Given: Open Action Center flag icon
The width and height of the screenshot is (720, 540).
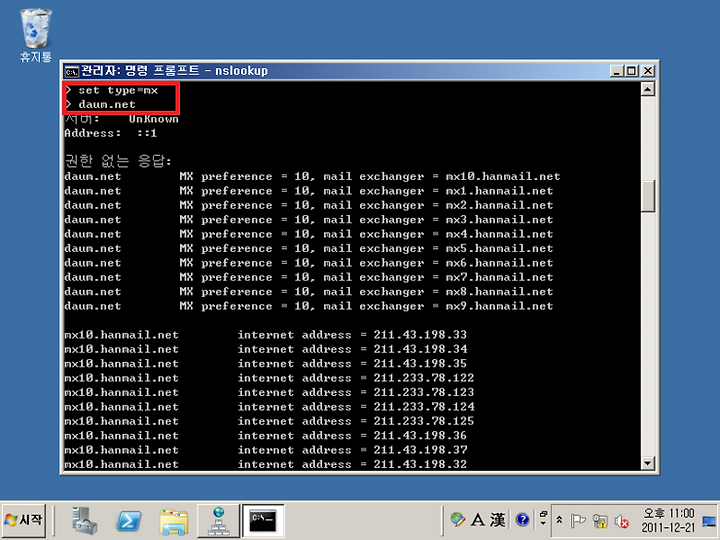Looking at the screenshot, I should 577,521.
